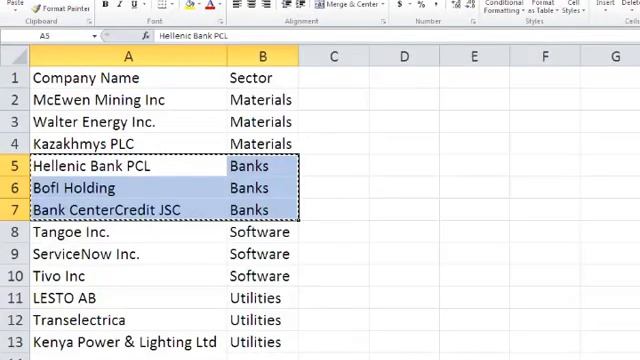Viewport: 640px width, 360px height.
Task: Click cell 'Kazakhmys PLC'
Action: [128, 144]
